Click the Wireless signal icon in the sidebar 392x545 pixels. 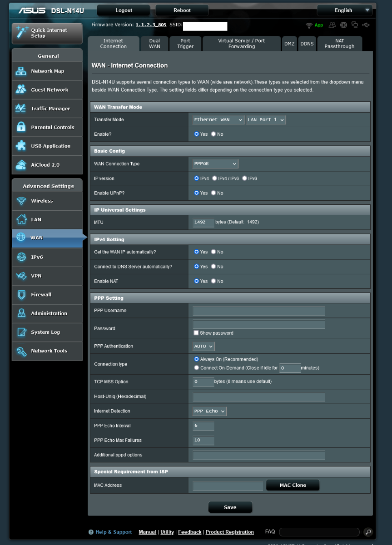(x=21, y=201)
